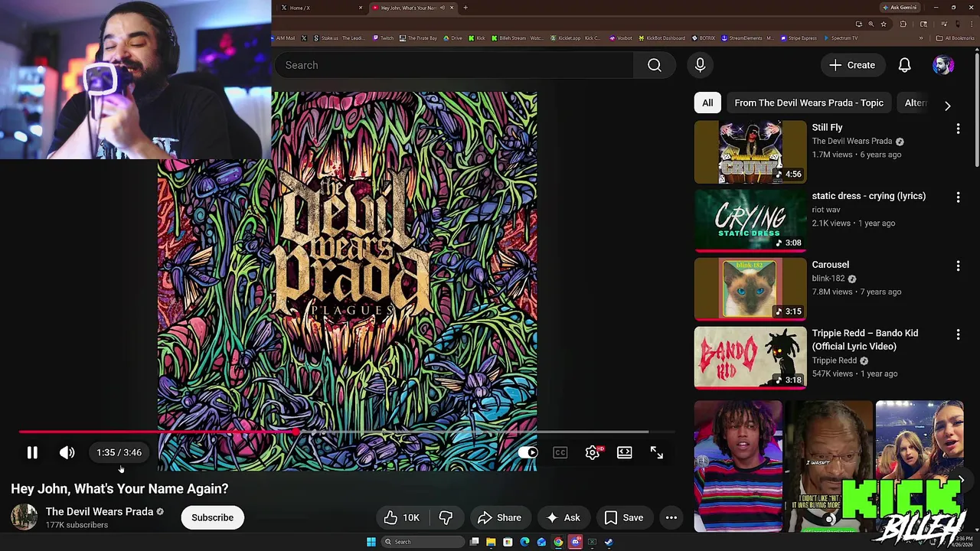
Task: Dislike the video with the thumbs down icon
Action: tap(446, 517)
